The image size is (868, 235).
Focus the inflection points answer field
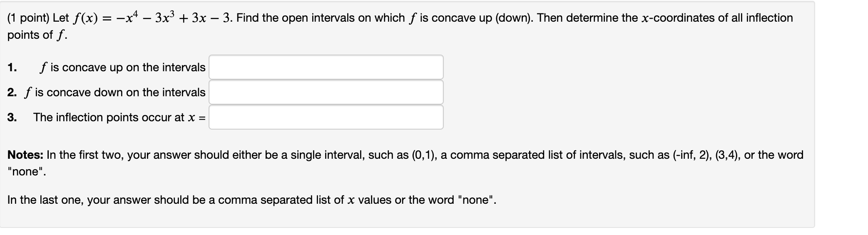[x=326, y=117]
